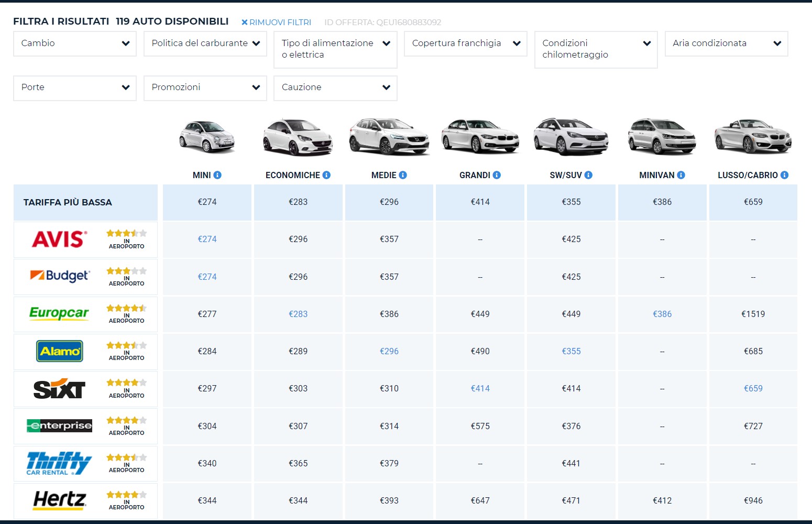
Task: Select Alamo SW/SUV price €355
Action: tap(571, 351)
